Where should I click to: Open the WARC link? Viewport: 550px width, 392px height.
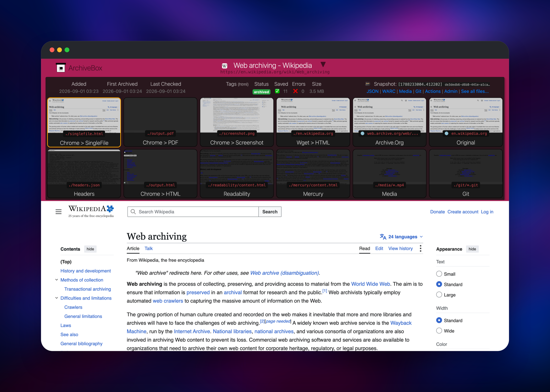[389, 91]
